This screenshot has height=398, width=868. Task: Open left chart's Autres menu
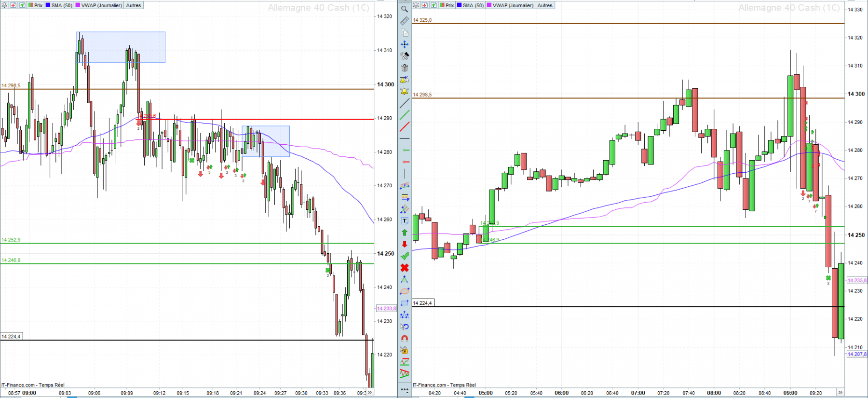pyautogui.click(x=134, y=5)
